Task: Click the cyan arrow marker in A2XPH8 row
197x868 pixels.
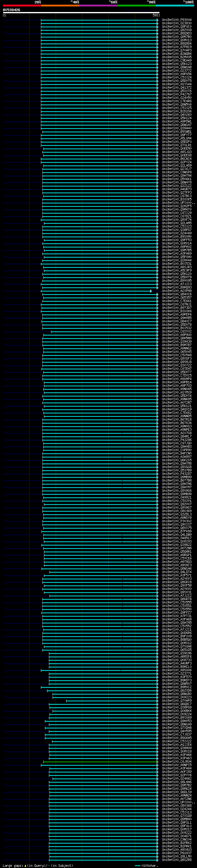Action: (151, 291)
